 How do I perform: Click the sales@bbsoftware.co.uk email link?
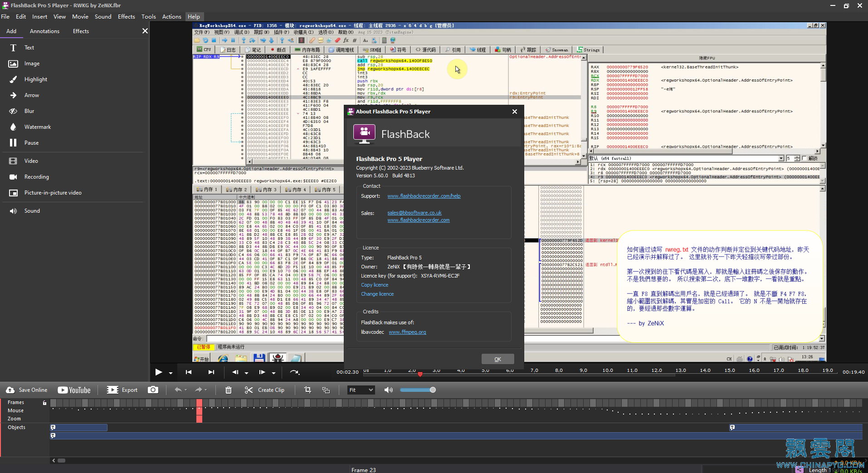[414, 213]
